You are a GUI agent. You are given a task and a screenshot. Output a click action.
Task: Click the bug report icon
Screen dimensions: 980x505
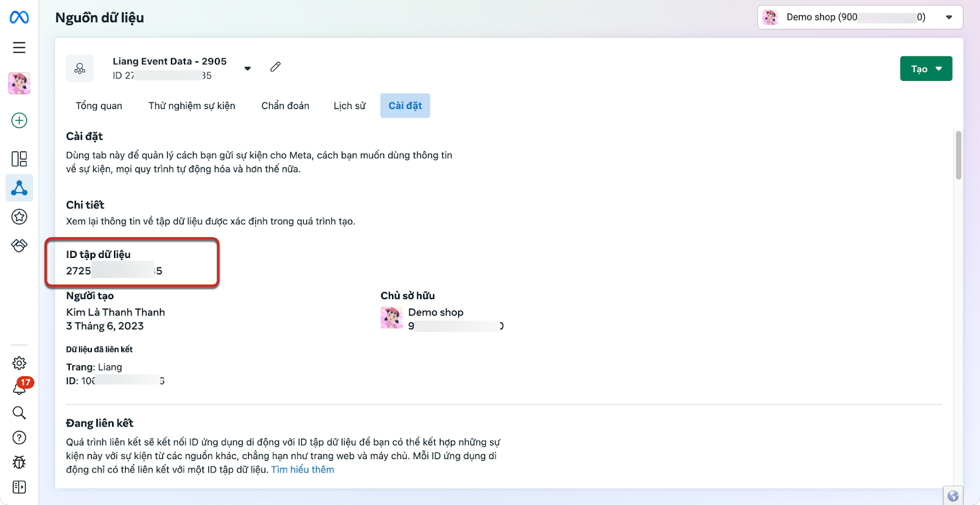click(x=19, y=462)
